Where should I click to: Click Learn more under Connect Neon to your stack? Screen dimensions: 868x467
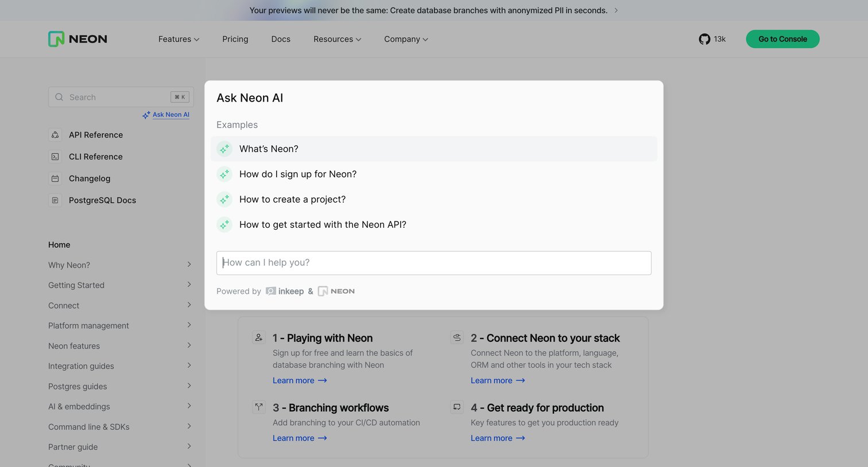point(498,380)
